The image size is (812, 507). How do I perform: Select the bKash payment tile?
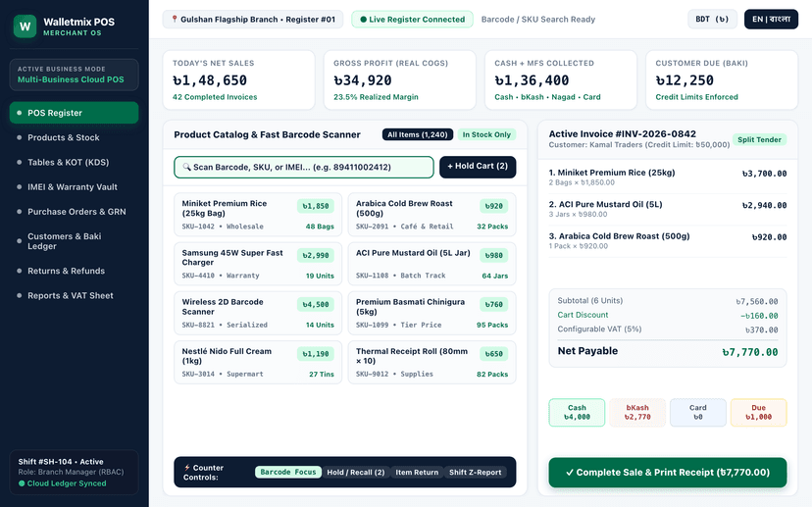[x=637, y=412]
